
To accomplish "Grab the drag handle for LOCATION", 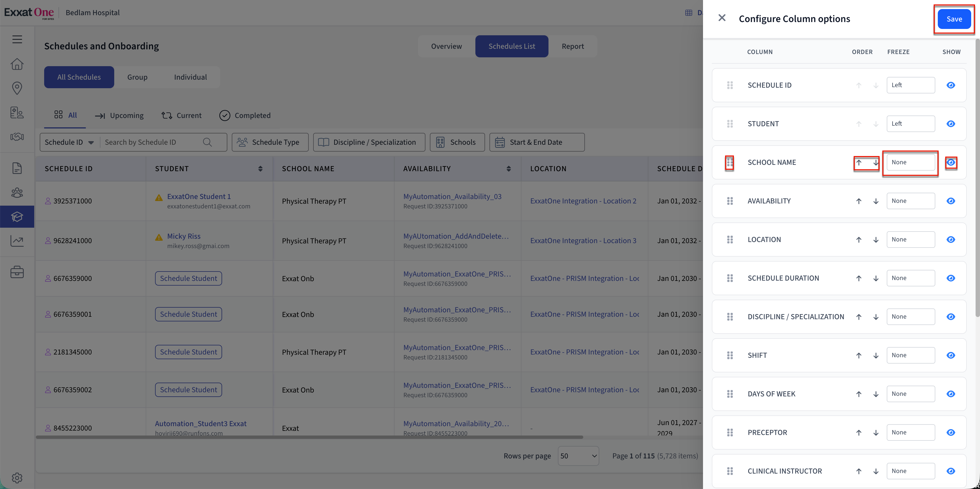I will click(730, 239).
